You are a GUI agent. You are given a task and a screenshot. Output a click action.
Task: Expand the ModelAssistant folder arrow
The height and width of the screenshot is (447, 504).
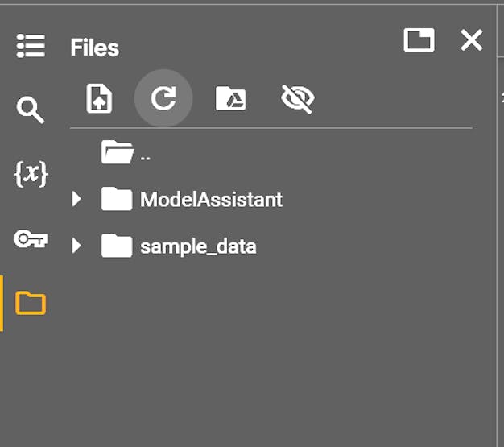pos(77,199)
